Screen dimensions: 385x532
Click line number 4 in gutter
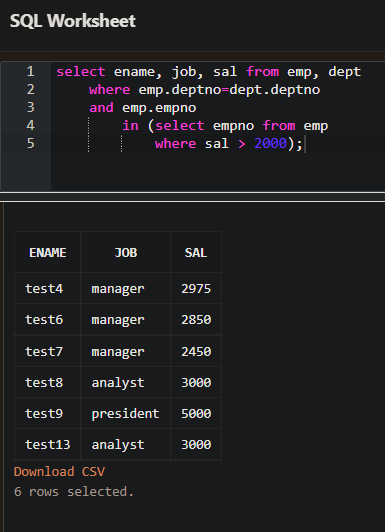[x=31, y=126]
